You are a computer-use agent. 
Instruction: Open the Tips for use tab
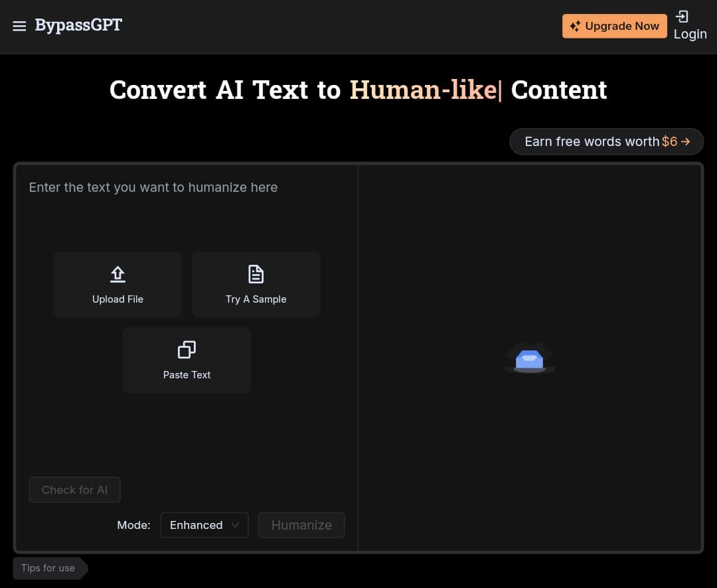click(49, 568)
